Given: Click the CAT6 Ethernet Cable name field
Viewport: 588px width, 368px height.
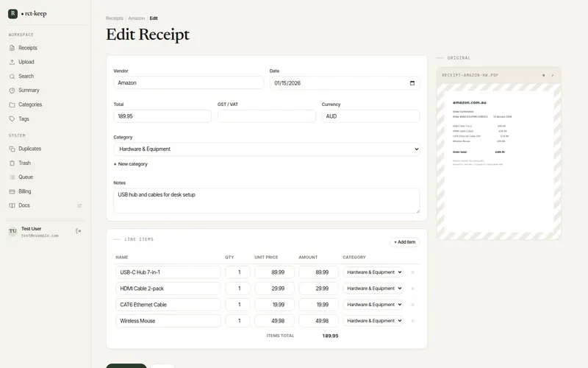Looking at the screenshot, I should point(168,305).
